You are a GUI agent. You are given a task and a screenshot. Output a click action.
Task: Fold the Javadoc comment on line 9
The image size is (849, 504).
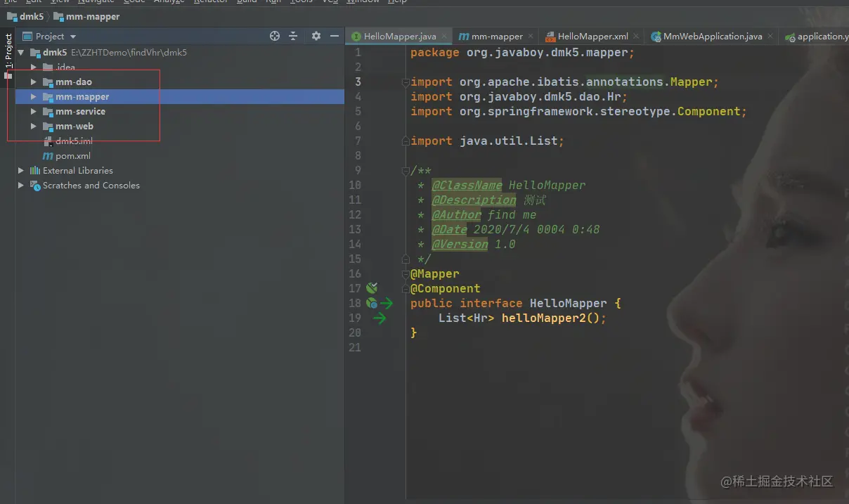pos(405,171)
